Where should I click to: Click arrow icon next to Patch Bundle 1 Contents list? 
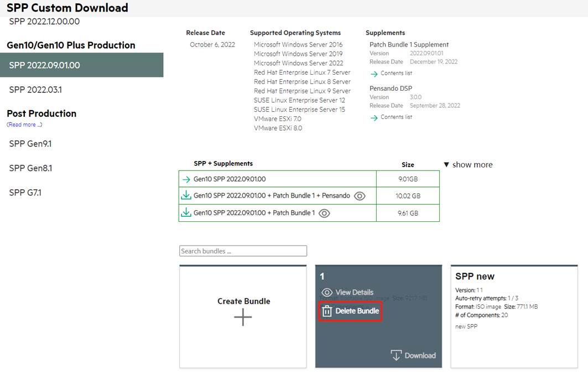pos(374,74)
